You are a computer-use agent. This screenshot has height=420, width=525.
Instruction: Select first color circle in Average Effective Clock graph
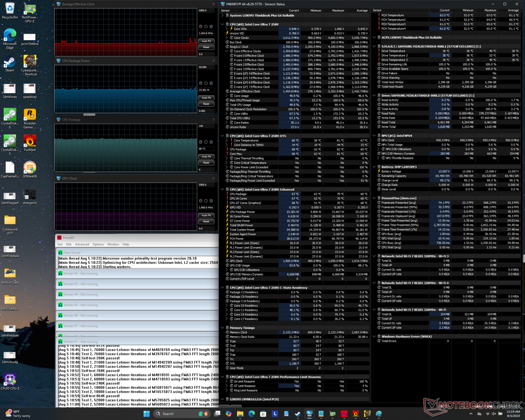coord(201,27)
